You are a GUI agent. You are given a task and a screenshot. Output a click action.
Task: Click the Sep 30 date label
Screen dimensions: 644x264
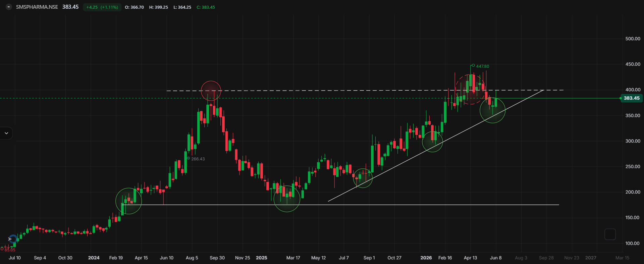217,258
